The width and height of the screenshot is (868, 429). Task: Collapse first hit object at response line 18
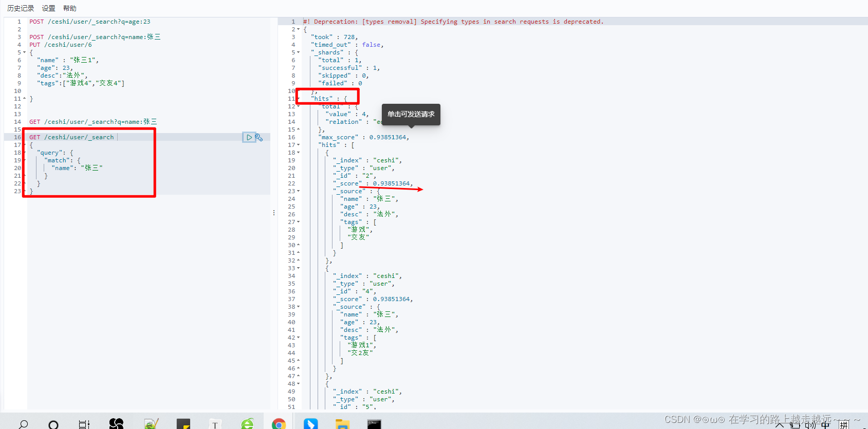pyautogui.click(x=298, y=153)
